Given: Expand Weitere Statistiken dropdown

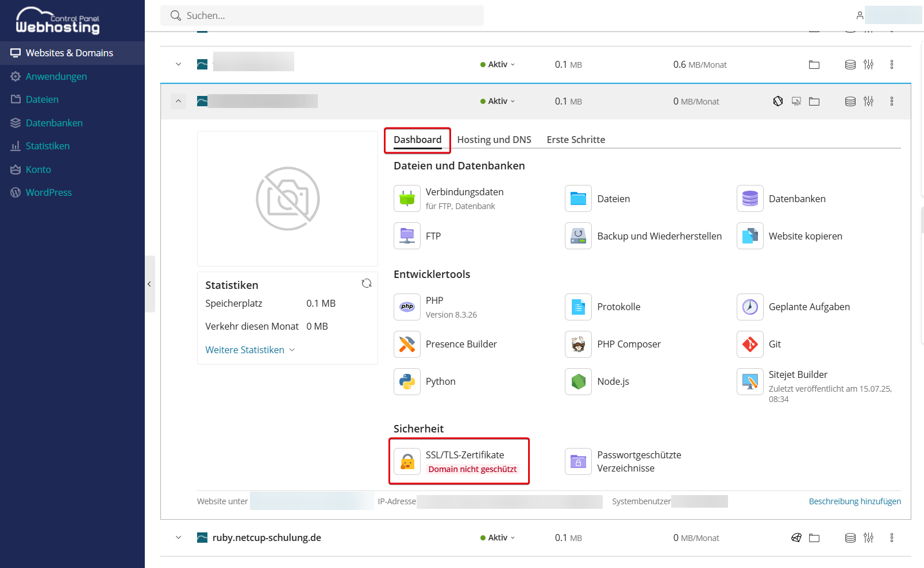Looking at the screenshot, I should (250, 350).
